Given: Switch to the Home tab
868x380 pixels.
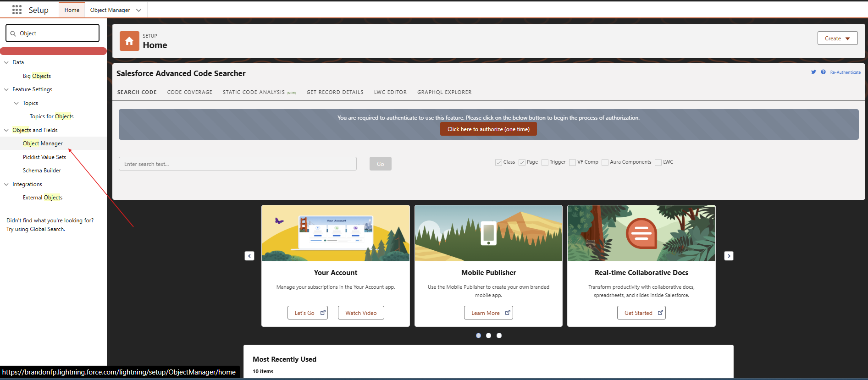Looking at the screenshot, I should click(72, 10).
